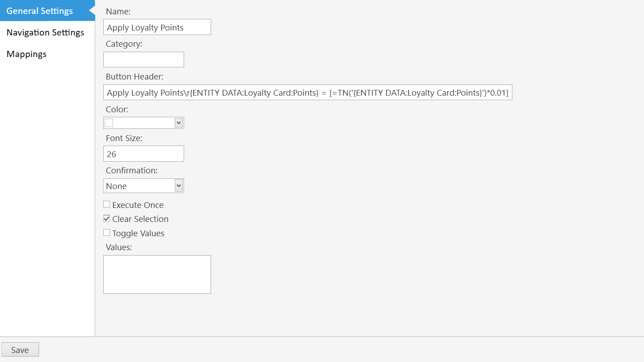This screenshot has width=644, height=362.
Task: Enable the Execute Once checkbox
Action: [106, 204]
